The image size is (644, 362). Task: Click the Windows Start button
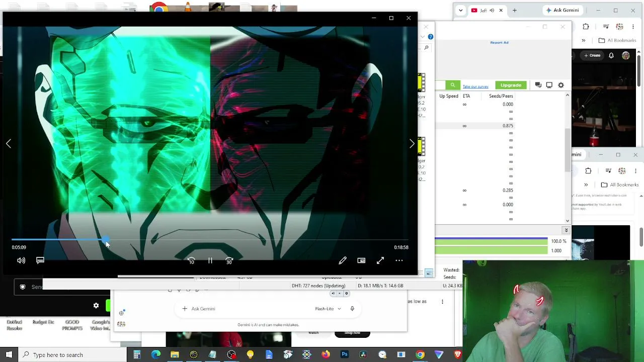tap(9, 354)
